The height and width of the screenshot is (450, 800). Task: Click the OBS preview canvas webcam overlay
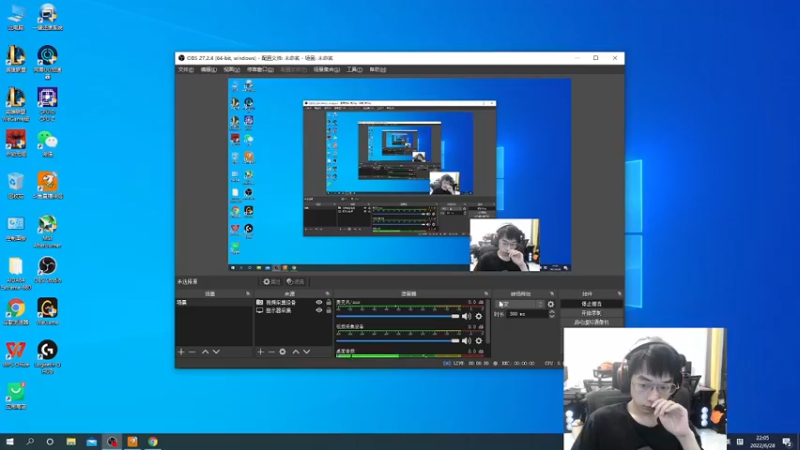[x=504, y=245]
